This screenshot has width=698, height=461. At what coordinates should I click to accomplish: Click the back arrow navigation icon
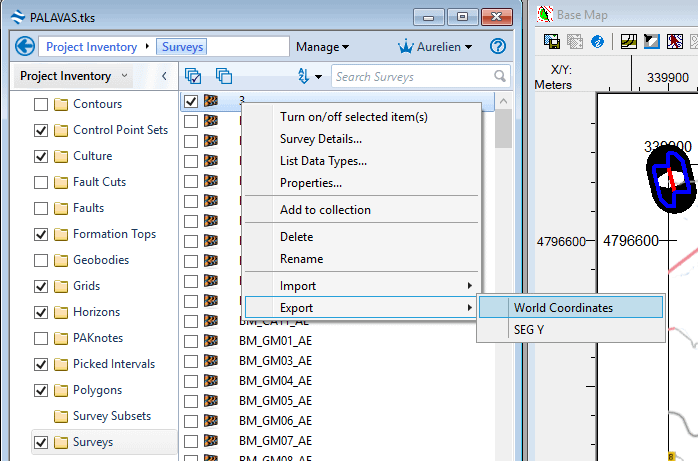(x=26, y=47)
